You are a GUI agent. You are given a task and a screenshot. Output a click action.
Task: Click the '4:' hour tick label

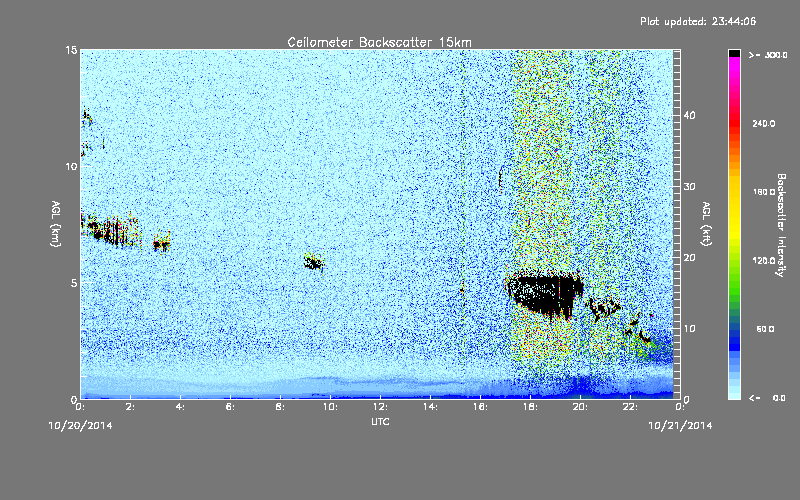pyautogui.click(x=180, y=407)
